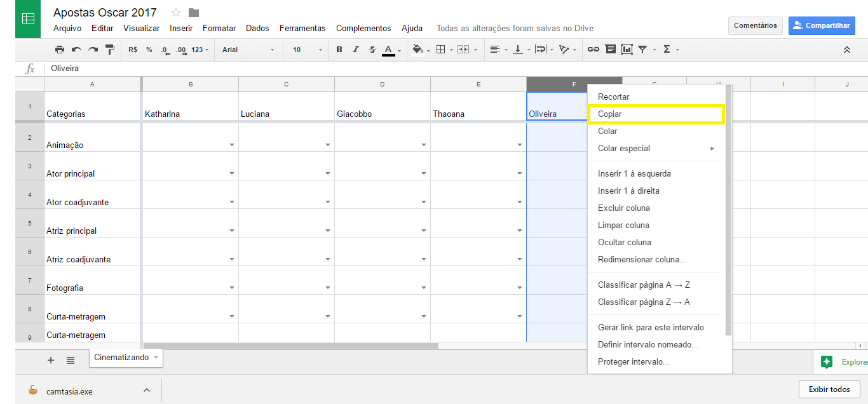Open the text color picker
The height and width of the screenshot is (404, 868).
[x=389, y=50]
